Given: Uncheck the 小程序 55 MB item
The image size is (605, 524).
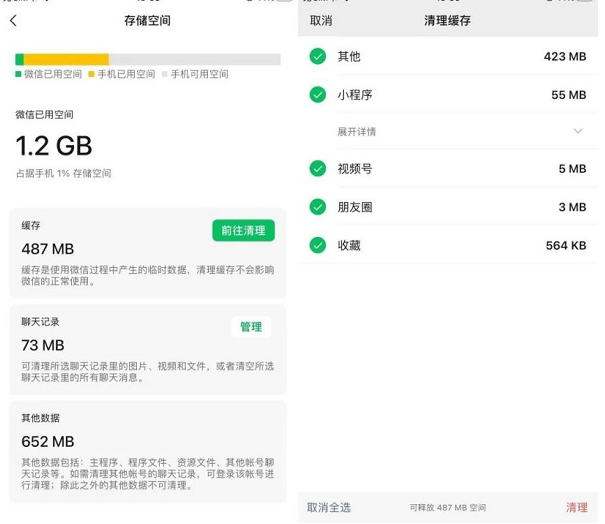Looking at the screenshot, I should (x=318, y=95).
